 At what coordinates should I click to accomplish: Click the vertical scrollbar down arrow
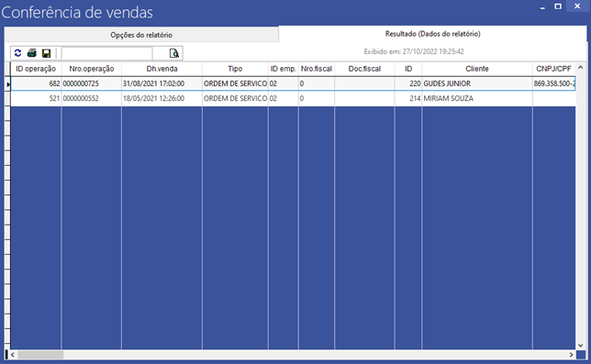coord(580,345)
